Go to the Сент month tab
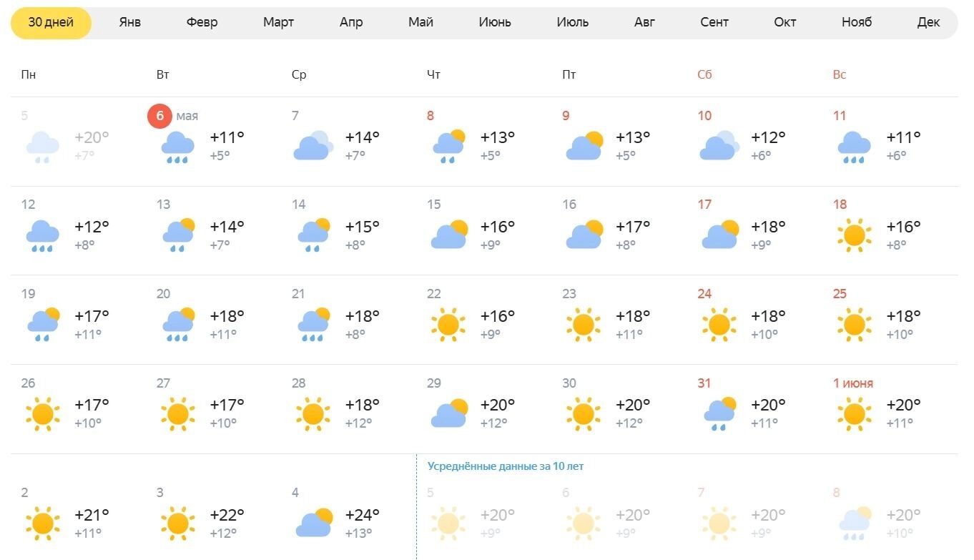The image size is (974, 560). [x=714, y=22]
